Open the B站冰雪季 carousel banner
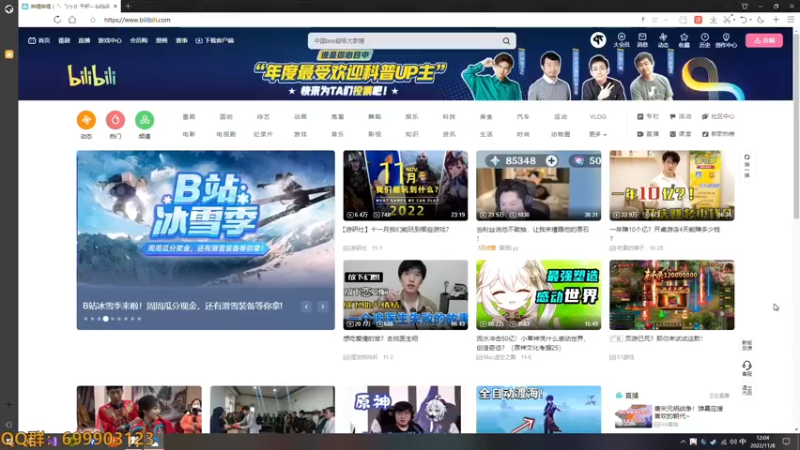Viewport: 800px width, 450px height. coord(206,240)
